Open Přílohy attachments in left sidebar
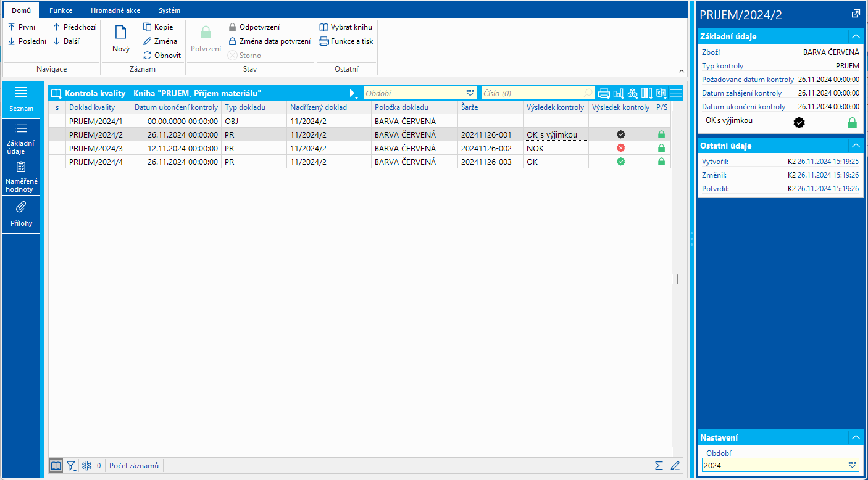This screenshot has height=480, width=868. click(20, 214)
